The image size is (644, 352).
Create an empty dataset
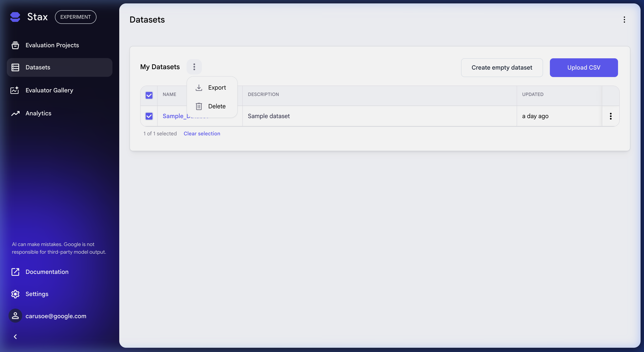[502, 67]
